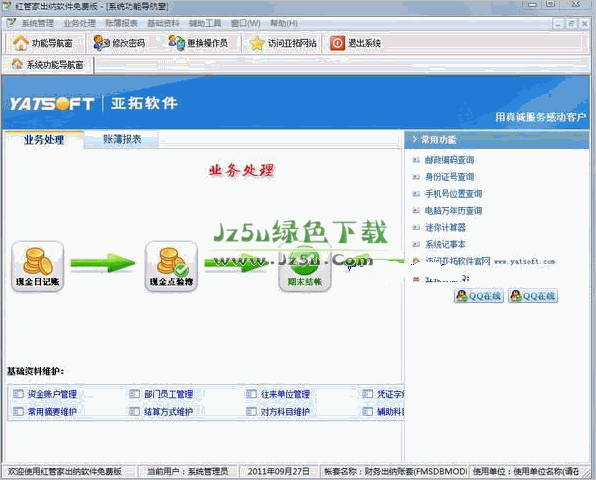
Task: Open 手机号位置查询 link
Action: (453, 194)
